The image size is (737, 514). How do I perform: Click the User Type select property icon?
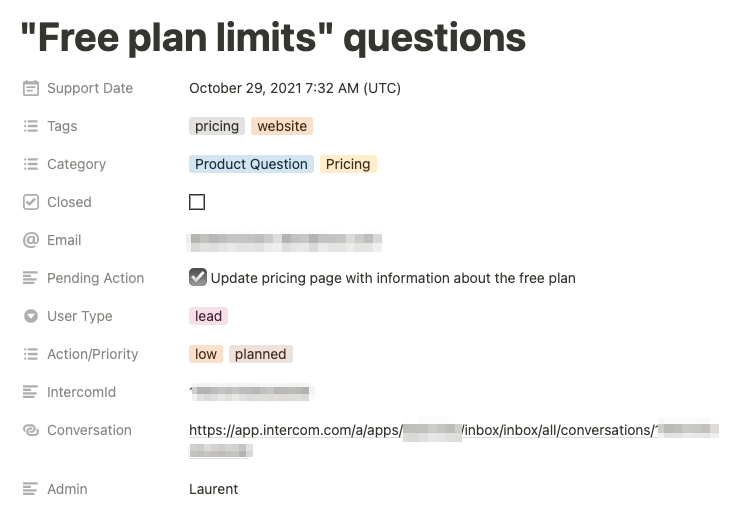[30, 316]
